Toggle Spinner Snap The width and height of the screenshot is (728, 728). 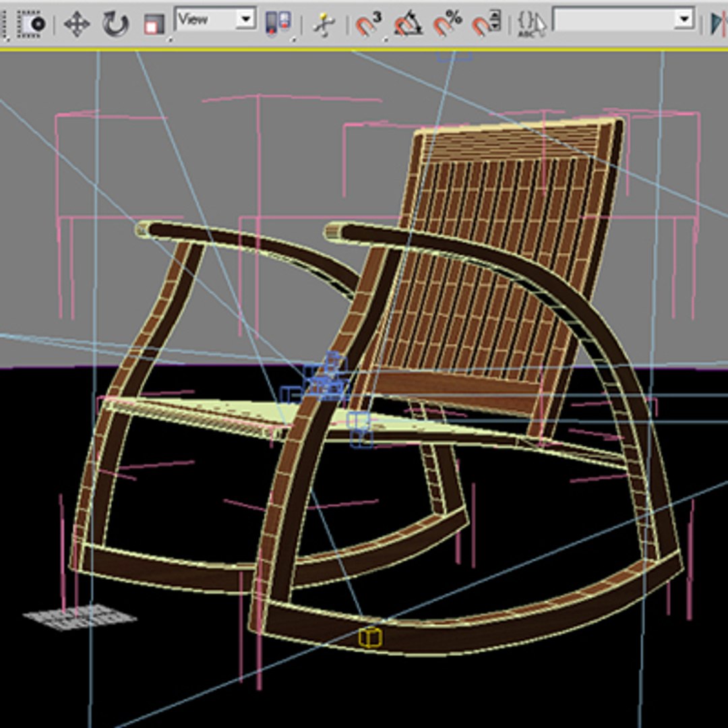(x=486, y=24)
